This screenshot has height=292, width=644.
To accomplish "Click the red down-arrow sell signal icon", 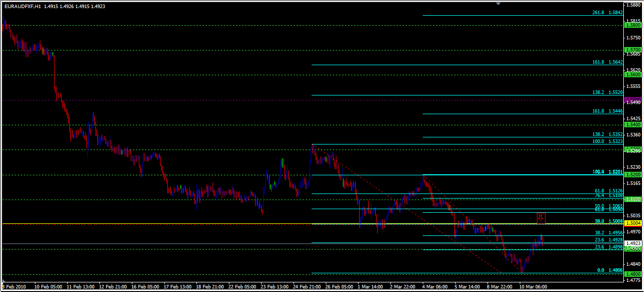I will tap(540, 218).
